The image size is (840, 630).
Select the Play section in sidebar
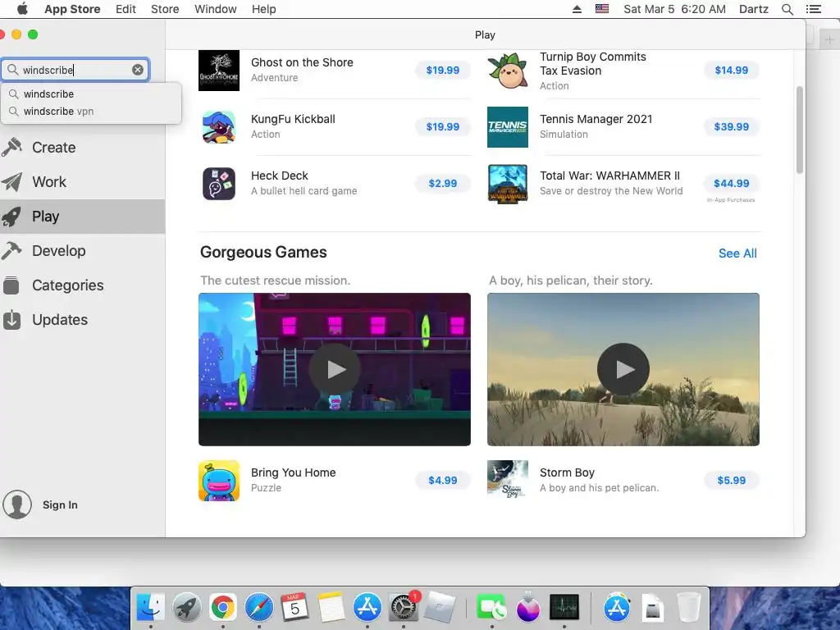[x=83, y=217]
